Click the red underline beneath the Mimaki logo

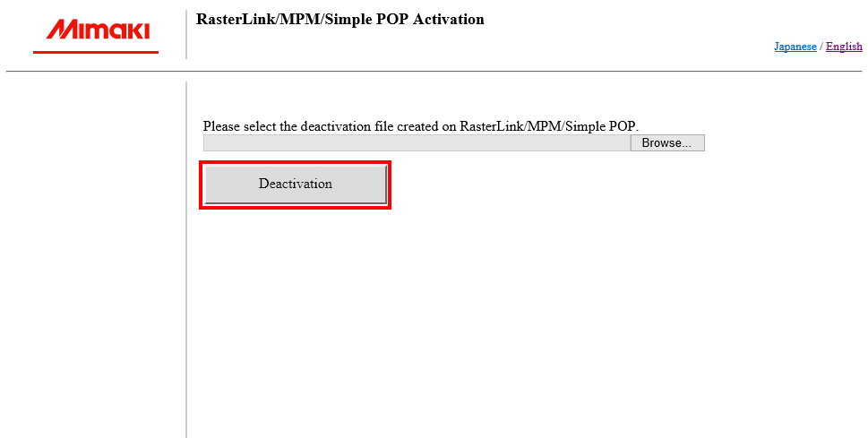coord(96,52)
